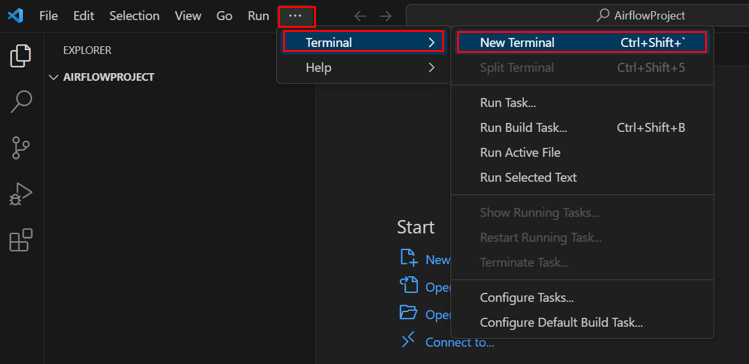Select Show Running Tasks... entry
Image resolution: width=749 pixels, height=364 pixels.
click(582, 213)
